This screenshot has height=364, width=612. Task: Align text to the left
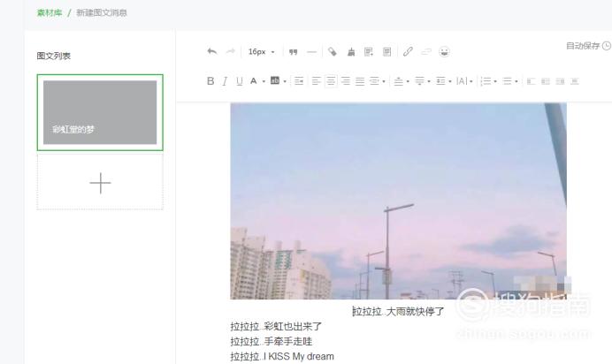point(316,81)
